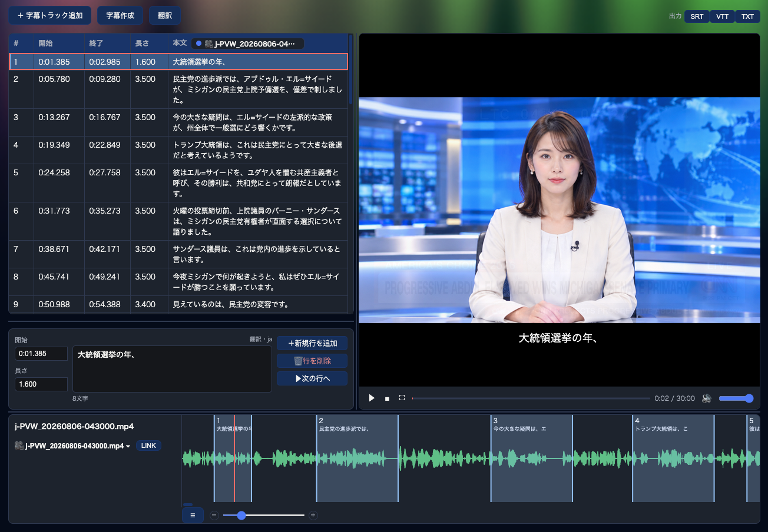This screenshot has width=768, height=532.
Task: Open the track dropdown in 本文 column header
Action: tap(247, 44)
